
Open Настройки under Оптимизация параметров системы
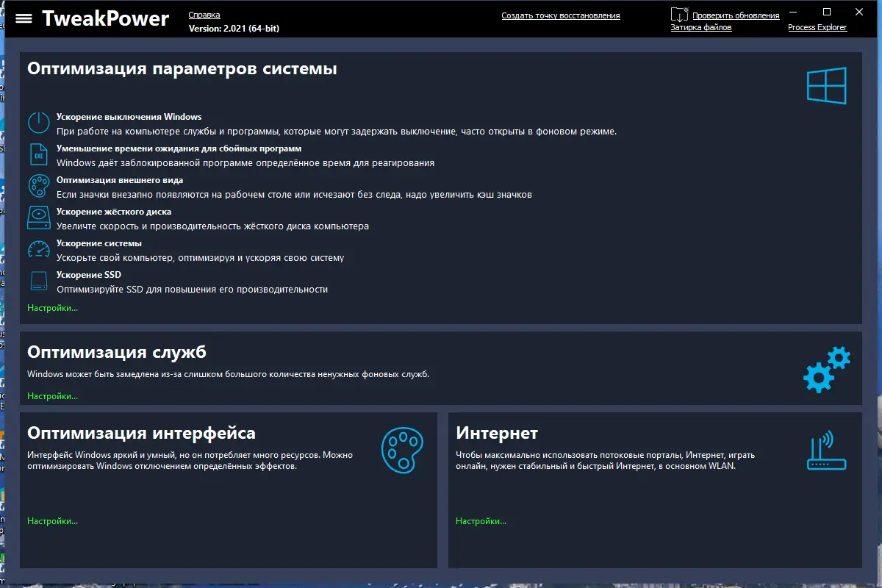pyautogui.click(x=52, y=308)
